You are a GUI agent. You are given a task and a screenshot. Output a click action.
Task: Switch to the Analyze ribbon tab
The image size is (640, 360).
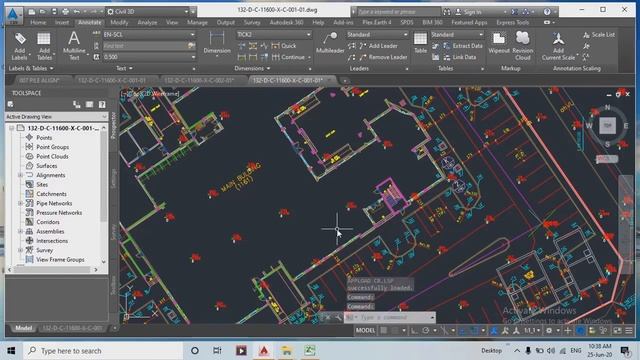coord(147,22)
